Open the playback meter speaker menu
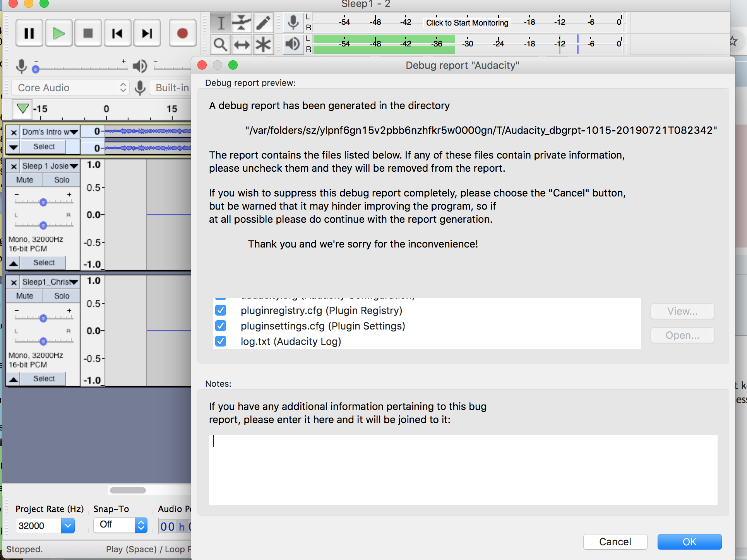The width and height of the screenshot is (747, 560). point(293,44)
